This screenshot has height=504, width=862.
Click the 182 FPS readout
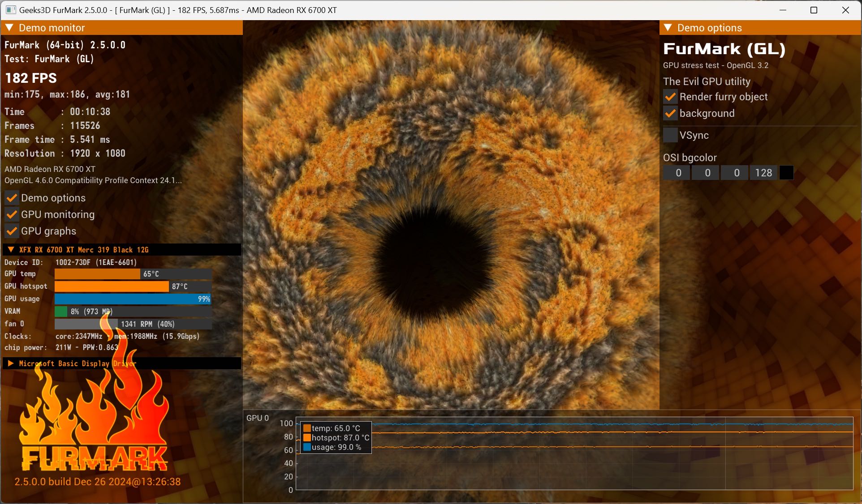31,78
